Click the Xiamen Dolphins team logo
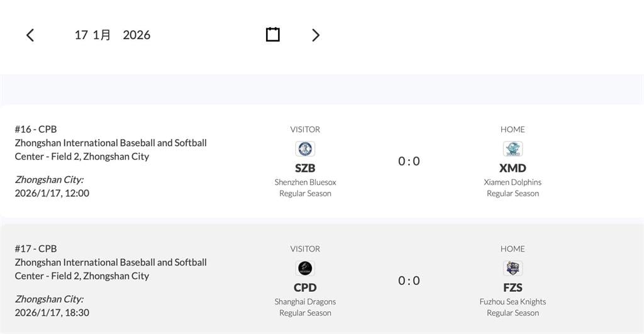Screen dimensions: 644x334 click(513, 149)
